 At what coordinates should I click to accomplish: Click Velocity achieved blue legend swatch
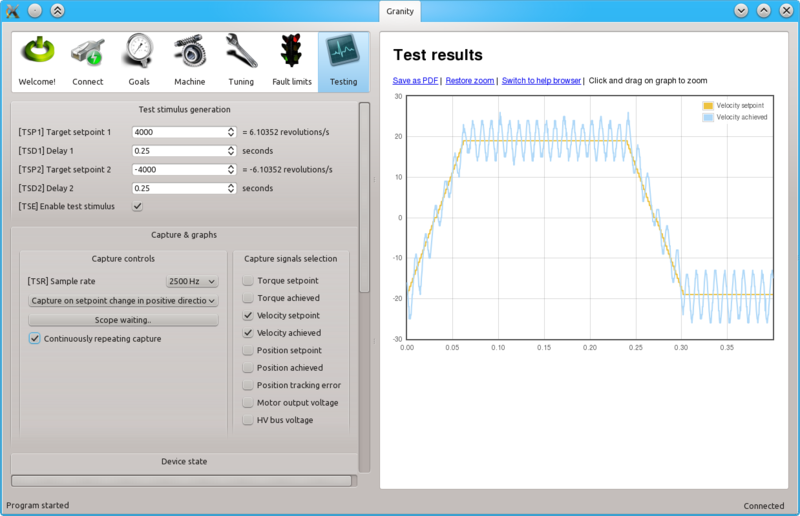[708, 117]
